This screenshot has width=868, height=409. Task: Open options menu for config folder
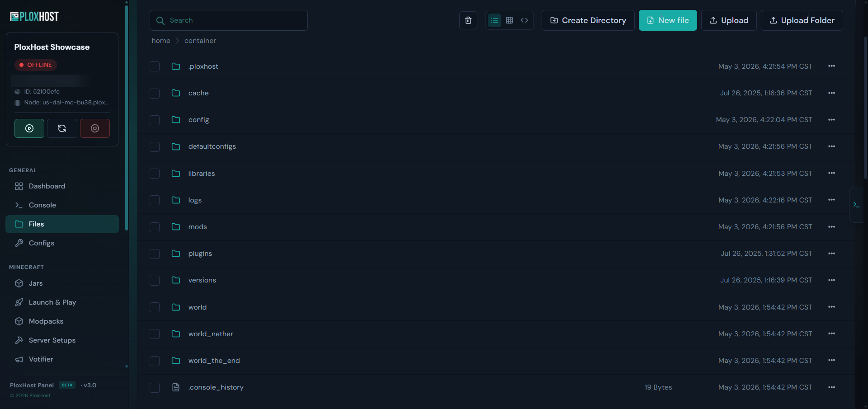(x=831, y=119)
